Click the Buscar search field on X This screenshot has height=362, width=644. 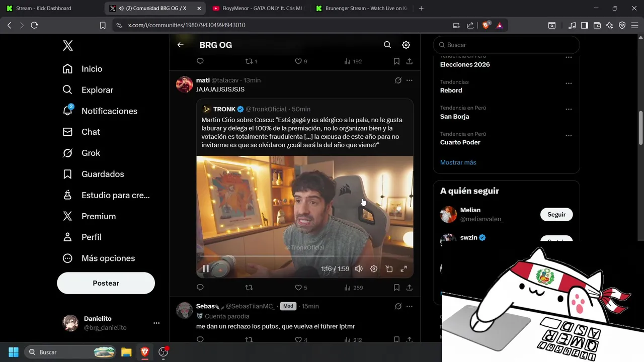pyautogui.click(x=506, y=45)
